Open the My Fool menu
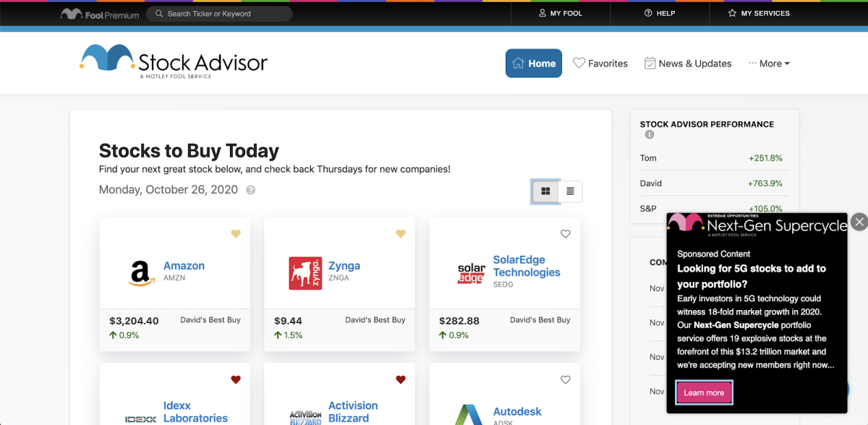 pos(561,13)
